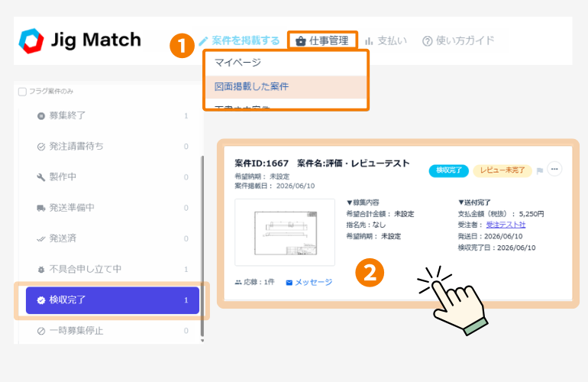Click the bar chart icon on 支払い
The image size is (588, 382).
coord(369,41)
